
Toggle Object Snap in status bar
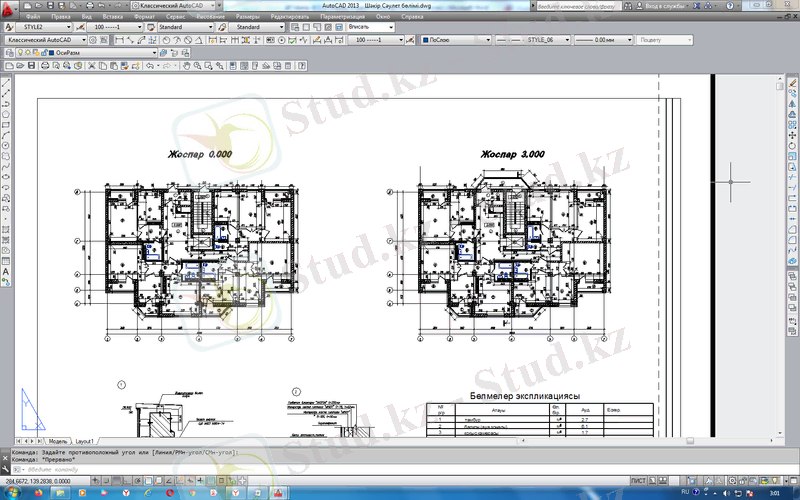[x=148, y=481]
